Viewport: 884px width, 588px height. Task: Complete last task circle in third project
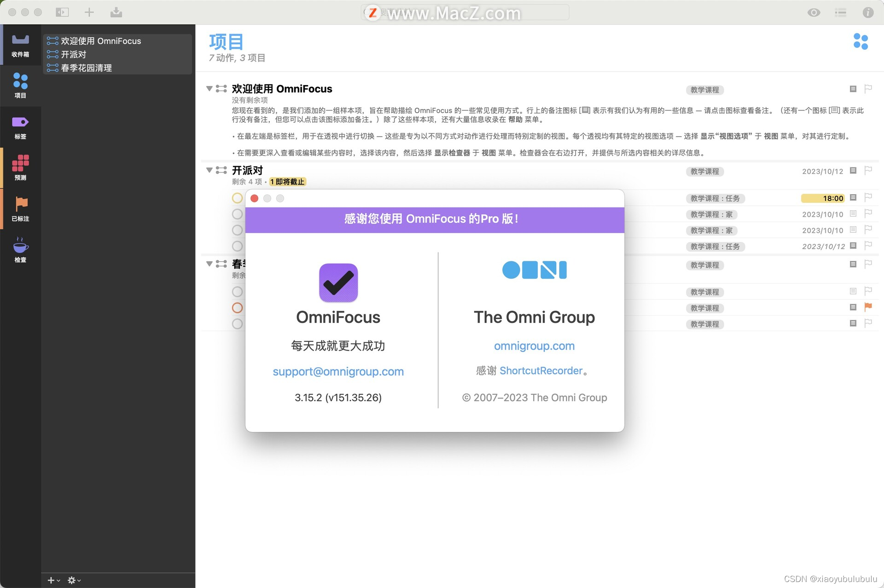tap(237, 324)
